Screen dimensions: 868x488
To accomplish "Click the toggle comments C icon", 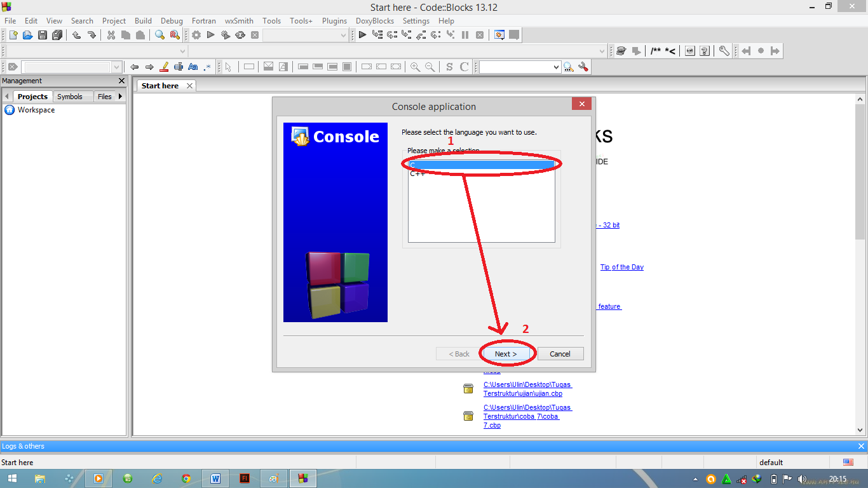I will tap(464, 67).
